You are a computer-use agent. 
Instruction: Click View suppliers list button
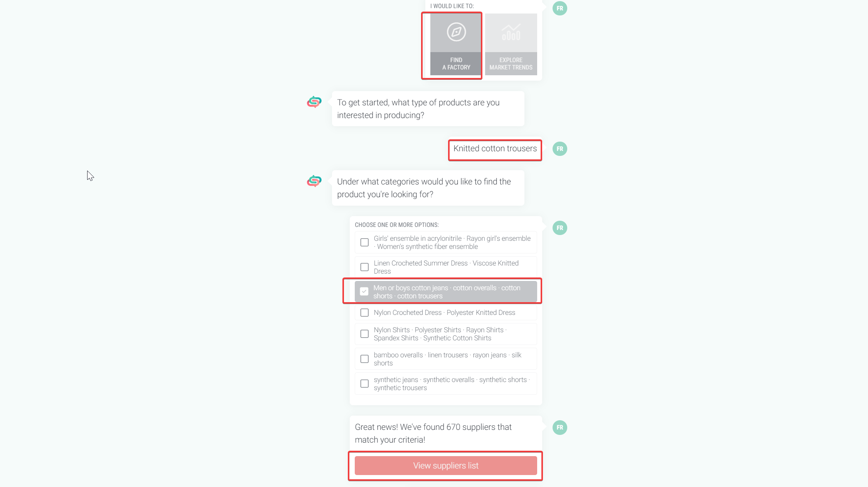(446, 465)
